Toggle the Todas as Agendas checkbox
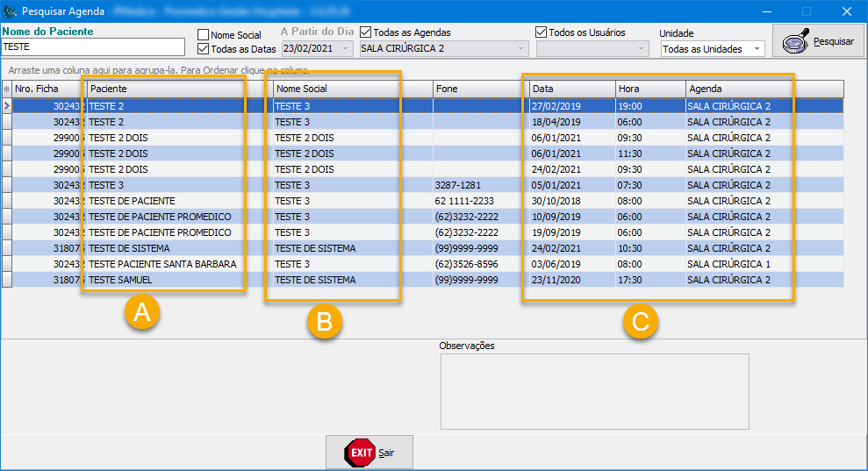The width and height of the screenshot is (868, 471). point(366,32)
